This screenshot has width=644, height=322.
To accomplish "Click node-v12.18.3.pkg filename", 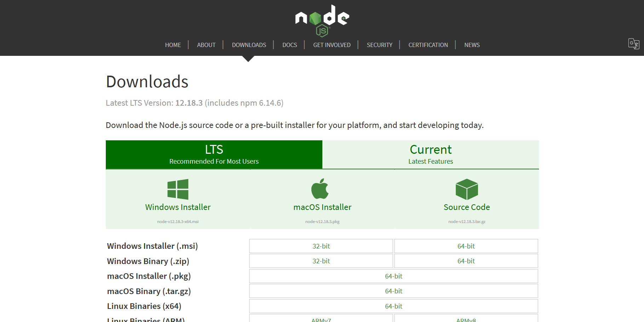I will click(x=322, y=222).
